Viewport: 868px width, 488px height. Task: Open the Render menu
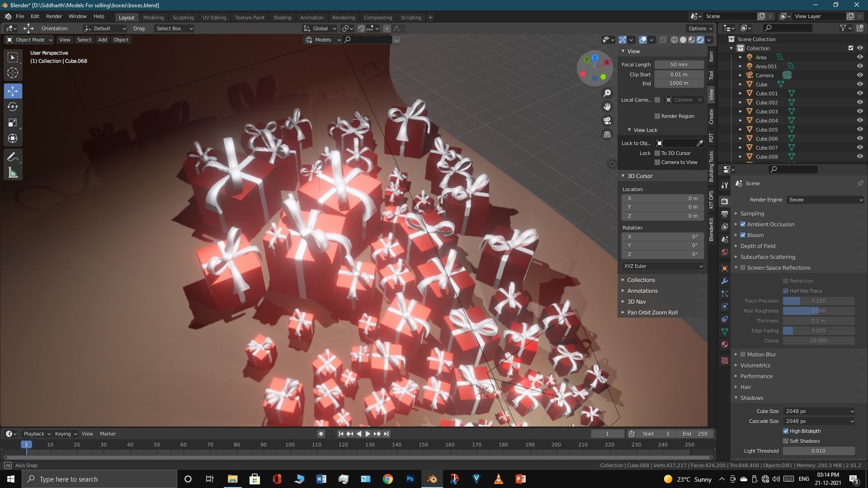[54, 16]
